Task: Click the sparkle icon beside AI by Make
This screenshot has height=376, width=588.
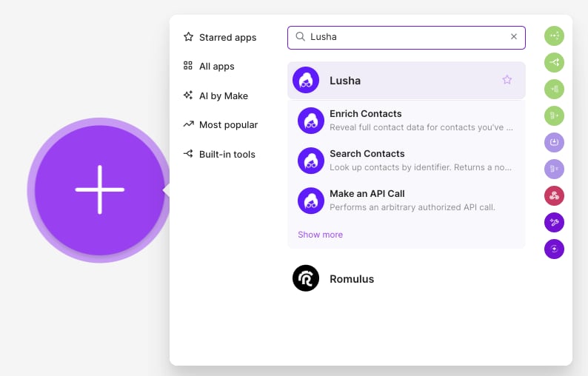Action: click(x=188, y=95)
